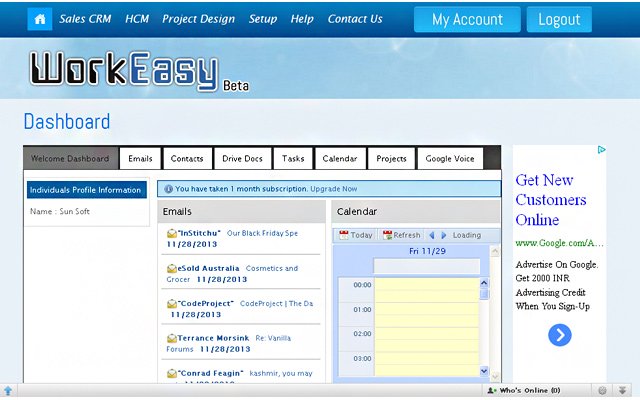The height and width of the screenshot is (400, 640).
Task: Open the Project Design menu
Action: click(198, 19)
